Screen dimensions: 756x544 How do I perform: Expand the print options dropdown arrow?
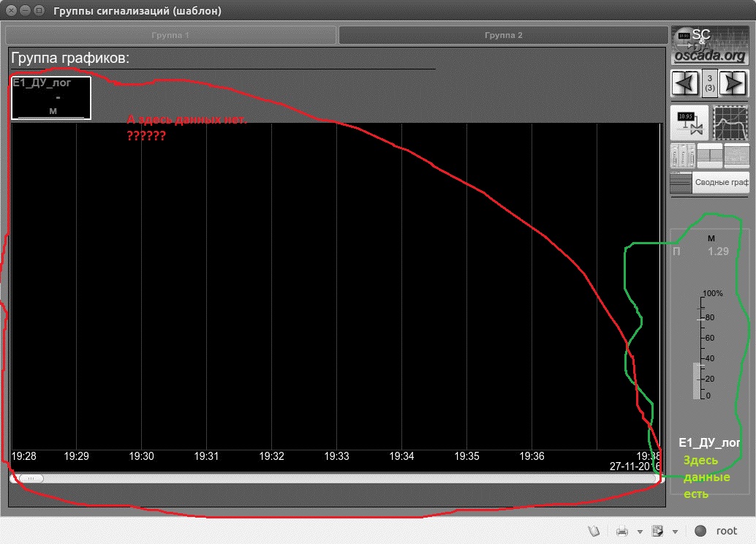(640, 532)
